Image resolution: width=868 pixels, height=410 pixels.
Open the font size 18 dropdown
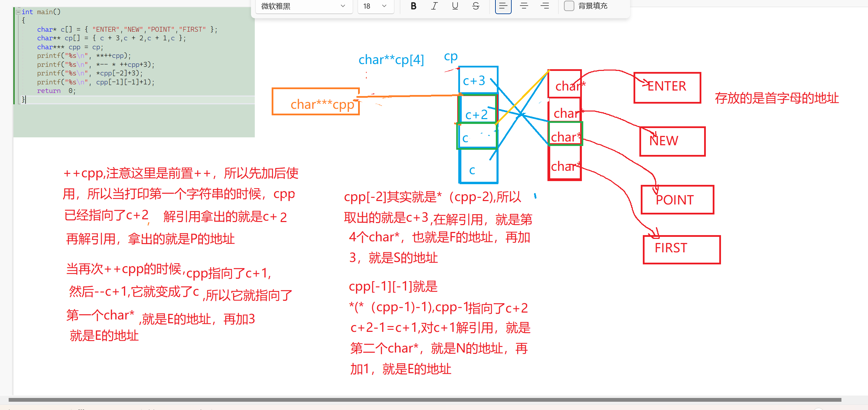click(x=375, y=6)
